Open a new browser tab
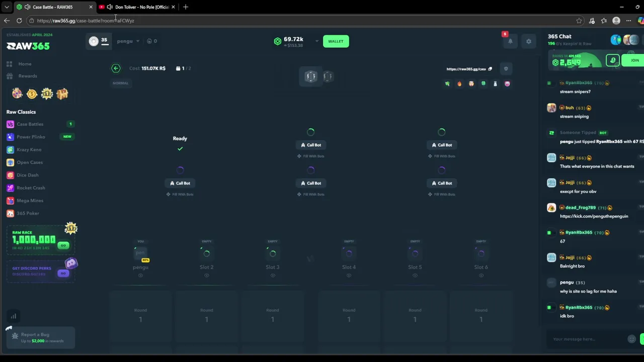Image resolution: width=644 pixels, height=362 pixels. click(x=186, y=7)
